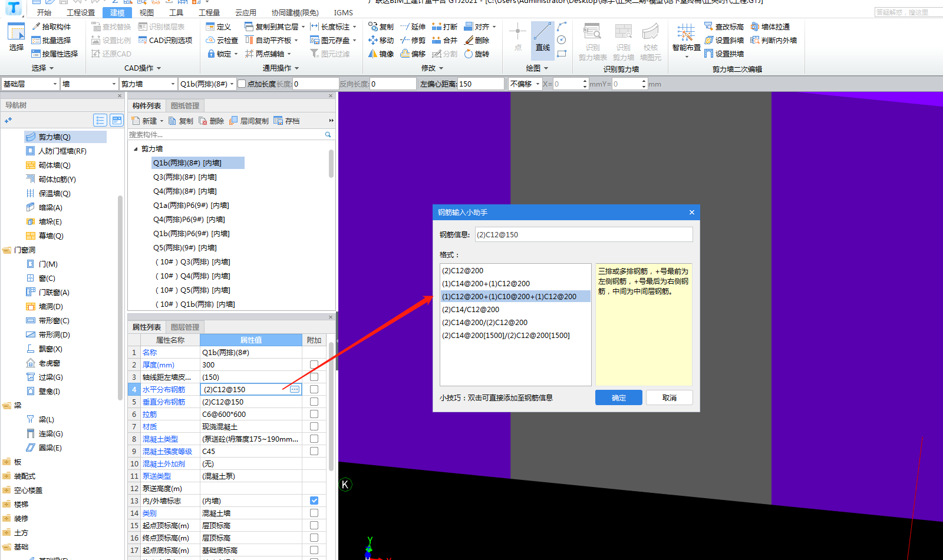Open the 开始 ribbon tab
Screen dimensions: 943x560
[x=44, y=12]
